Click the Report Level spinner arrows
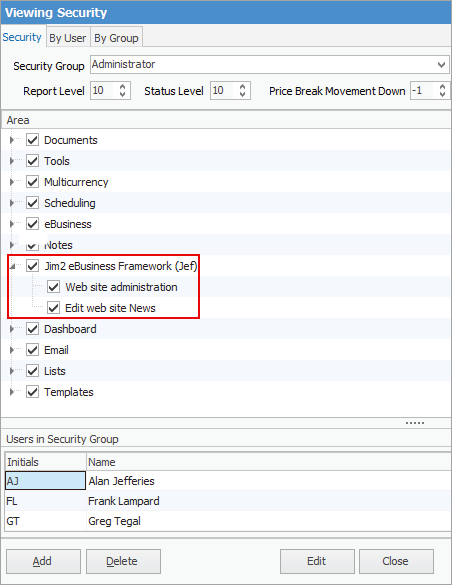The image size is (452, 585). [122, 91]
